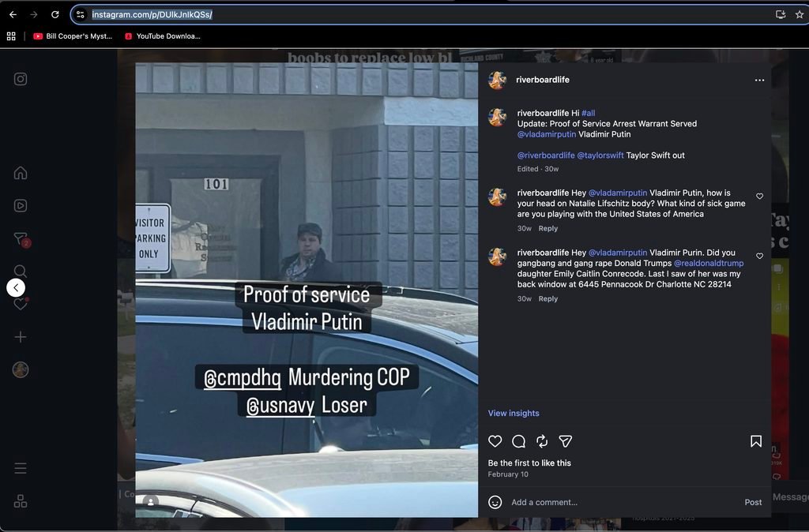Open Messages icon with red badge
809x532 pixels.
[21, 238]
